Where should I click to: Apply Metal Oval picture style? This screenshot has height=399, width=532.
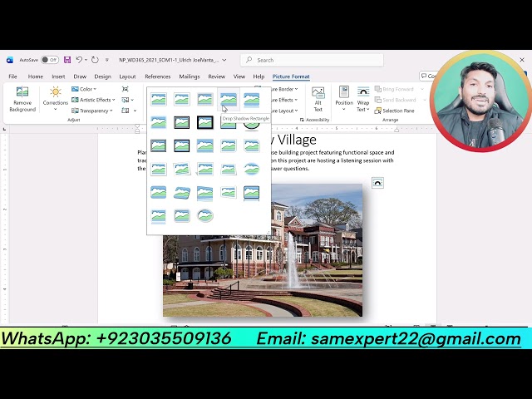pos(205,216)
